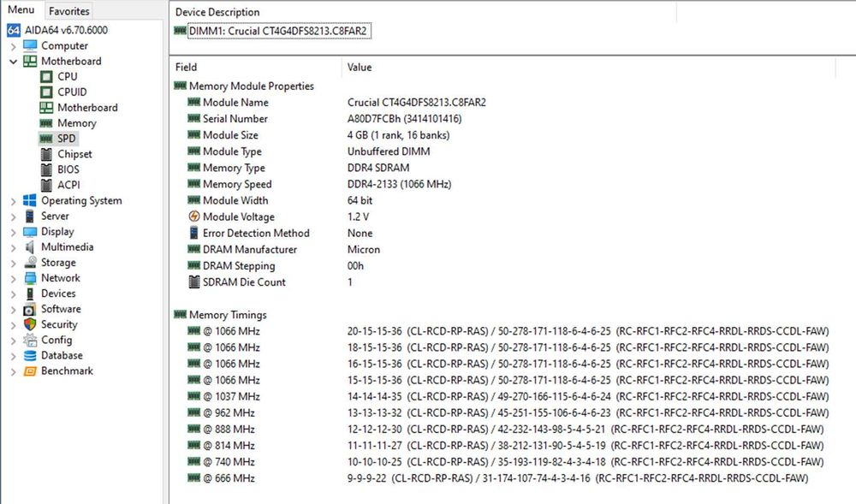Click the AIDA64 root tree icon
This screenshot has width=856, height=504.
pos(14,30)
